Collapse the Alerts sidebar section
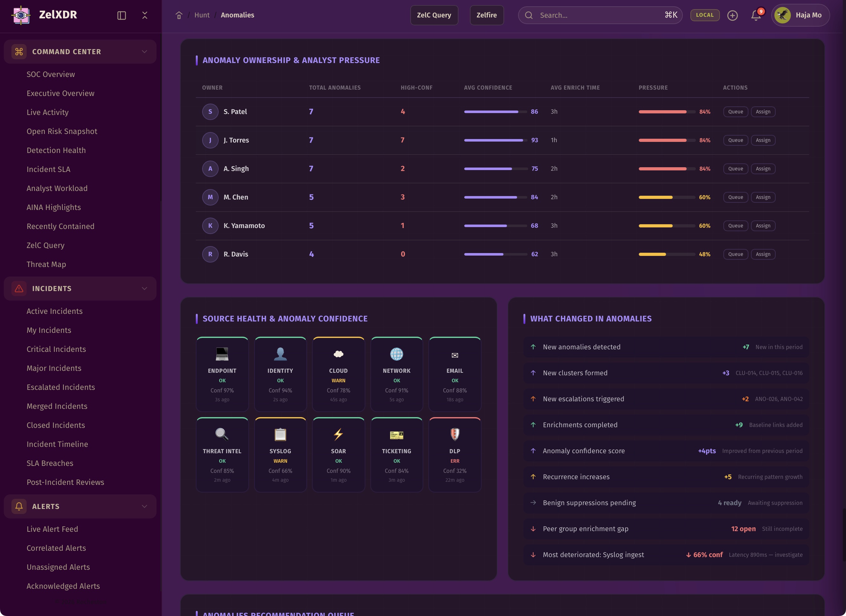This screenshot has height=616, width=846. point(144,506)
